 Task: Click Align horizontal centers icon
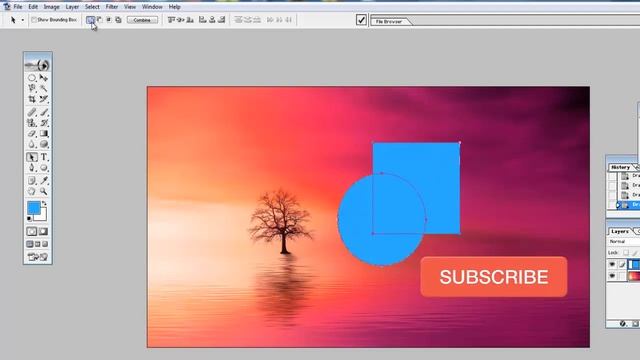pyautogui.click(x=212, y=20)
